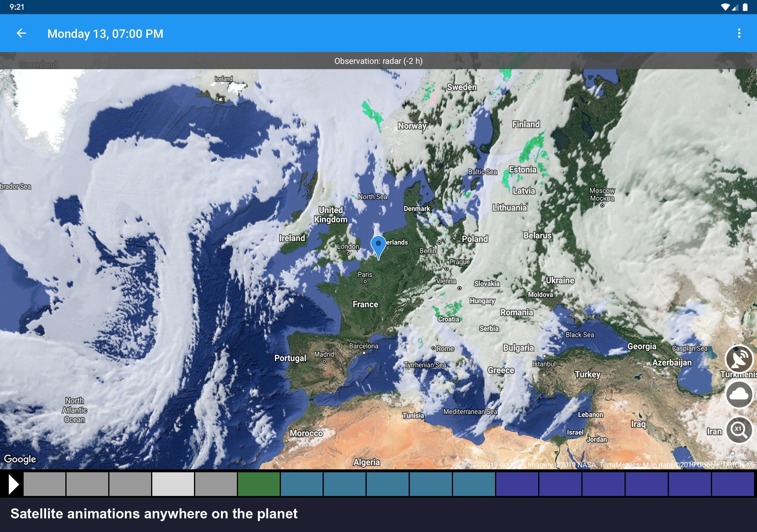757x532 pixels.
Task: Tap the Wi-Fi status bar icon
Action: click(725, 7)
